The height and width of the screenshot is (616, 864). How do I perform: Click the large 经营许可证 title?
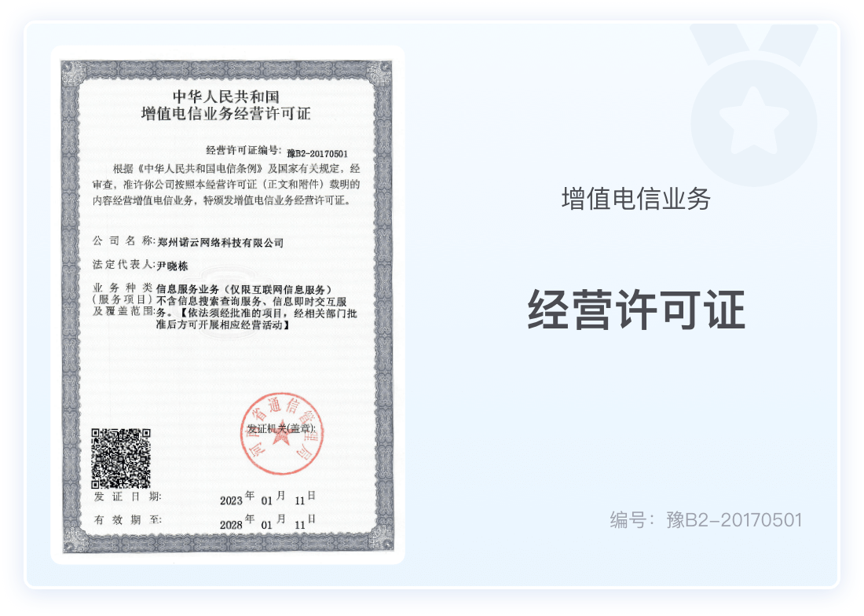click(635, 310)
